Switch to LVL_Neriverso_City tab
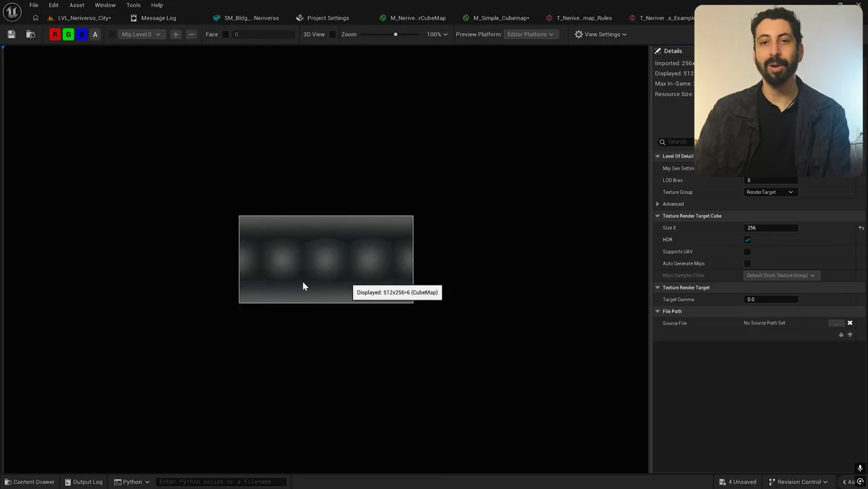Image resolution: width=868 pixels, height=489 pixels. (x=80, y=18)
